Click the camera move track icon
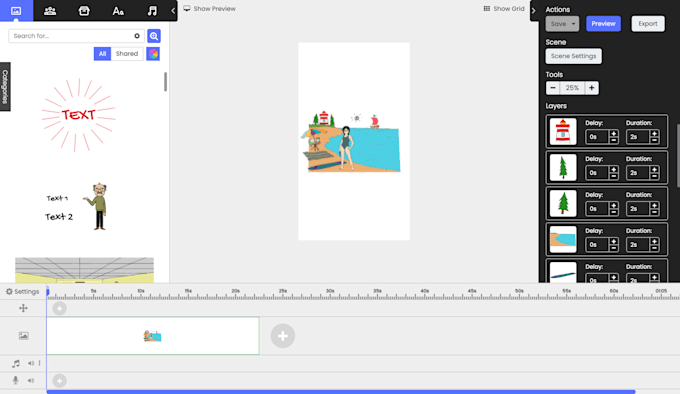The width and height of the screenshot is (680, 394). click(x=23, y=308)
